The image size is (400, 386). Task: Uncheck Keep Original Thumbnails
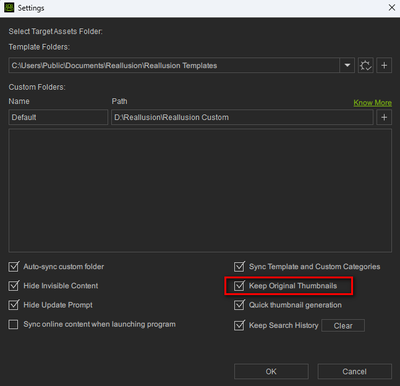tap(239, 286)
